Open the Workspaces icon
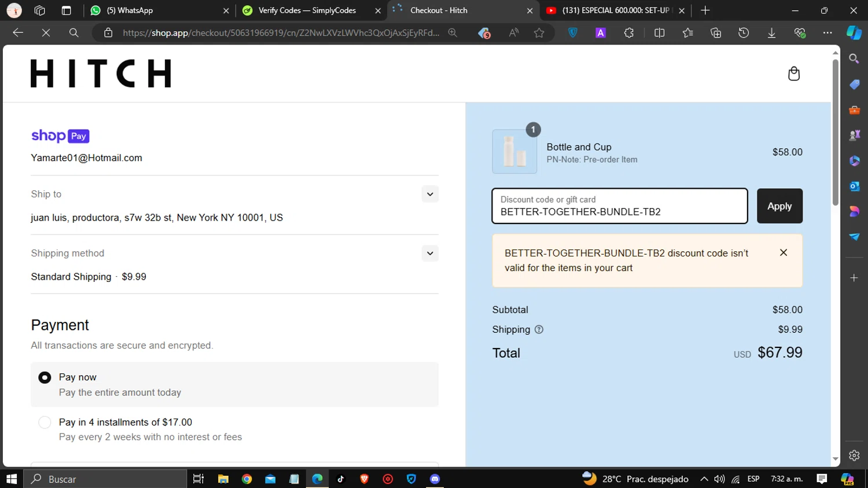868x488 pixels. pos(39,10)
